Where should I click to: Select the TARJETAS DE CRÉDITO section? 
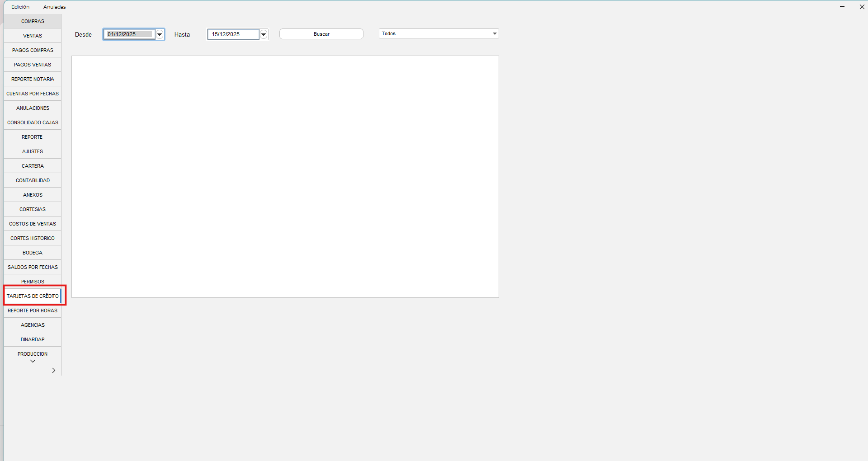33,296
